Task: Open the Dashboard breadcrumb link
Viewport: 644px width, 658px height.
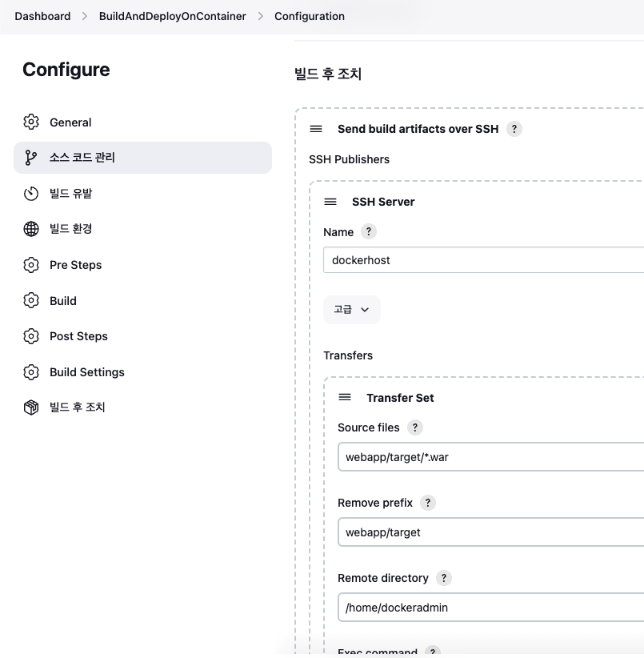Action: tap(42, 16)
